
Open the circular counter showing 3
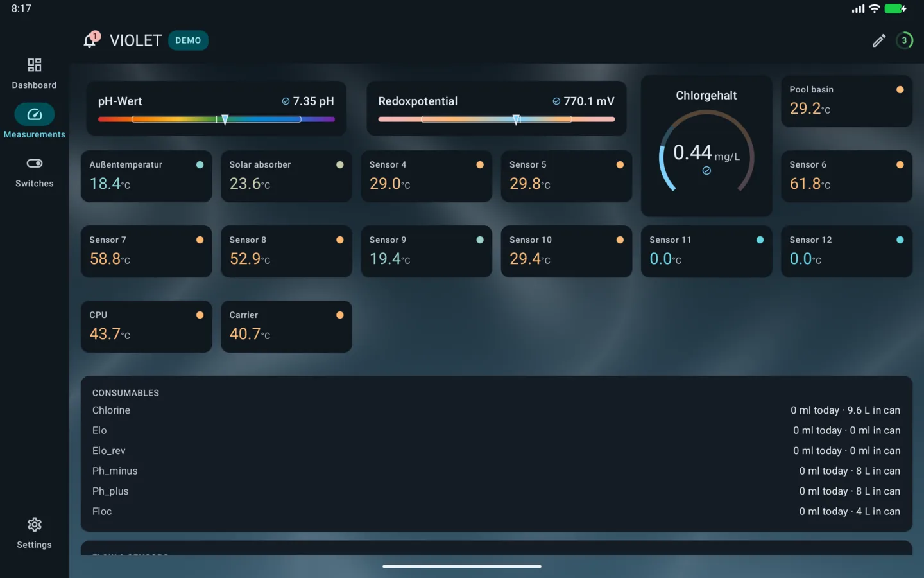pos(904,40)
